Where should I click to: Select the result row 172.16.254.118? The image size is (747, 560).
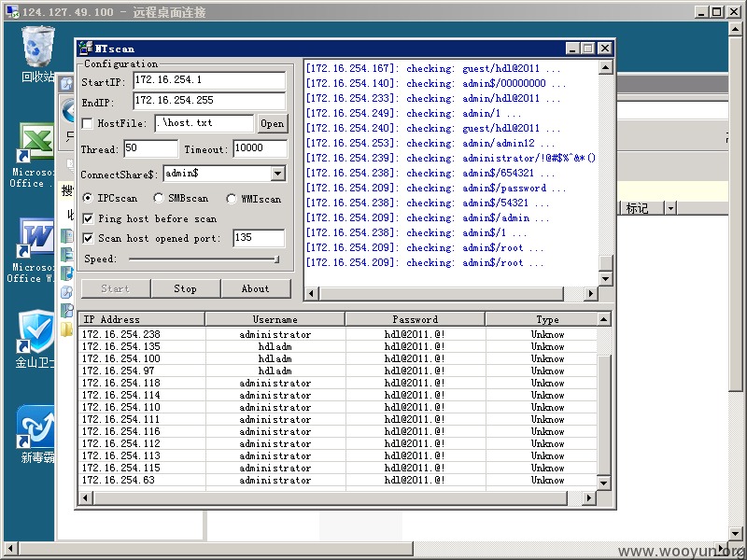(x=338, y=383)
